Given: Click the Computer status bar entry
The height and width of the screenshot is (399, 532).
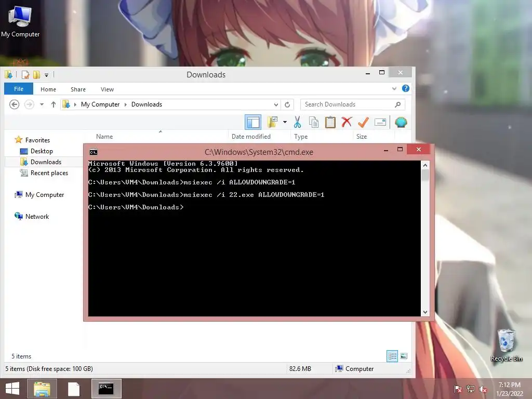Looking at the screenshot, I should pos(354,369).
